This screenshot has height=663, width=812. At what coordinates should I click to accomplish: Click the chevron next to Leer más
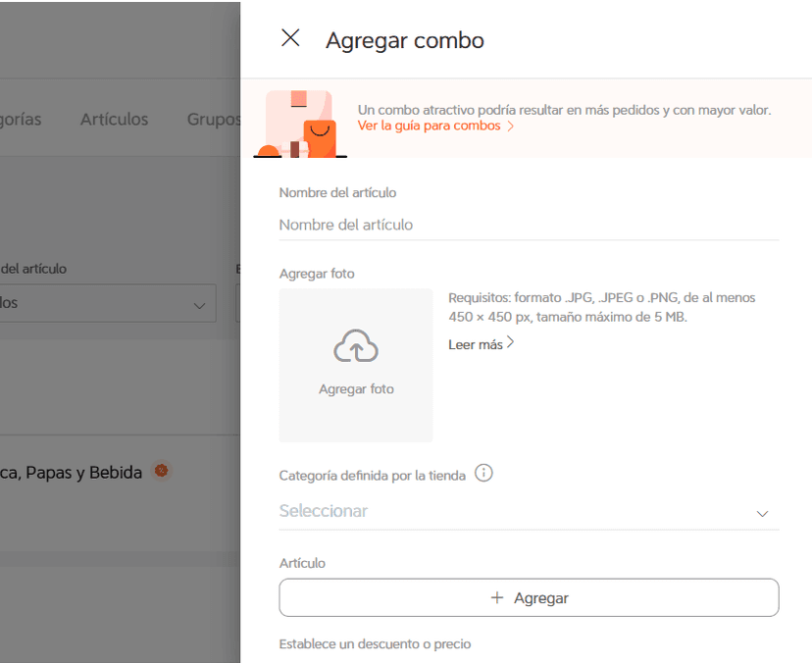(x=511, y=343)
